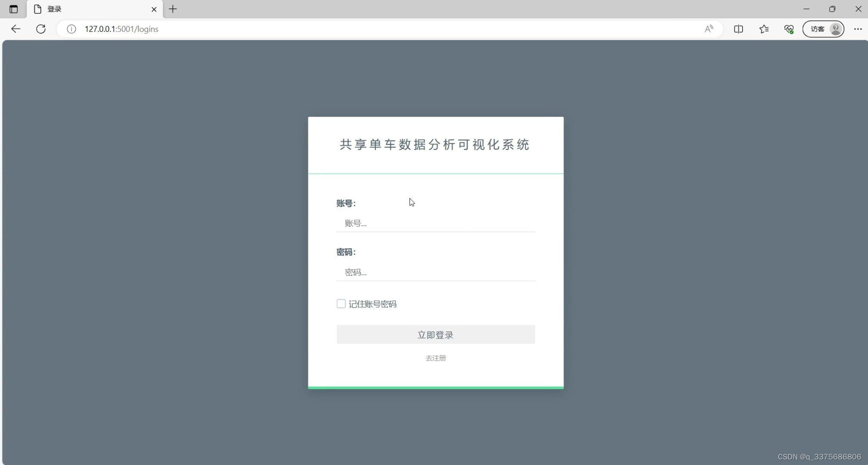Click the site information icon in address bar
The width and height of the screenshot is (868, 465).
pyautogui.click(x=71, y=29)
